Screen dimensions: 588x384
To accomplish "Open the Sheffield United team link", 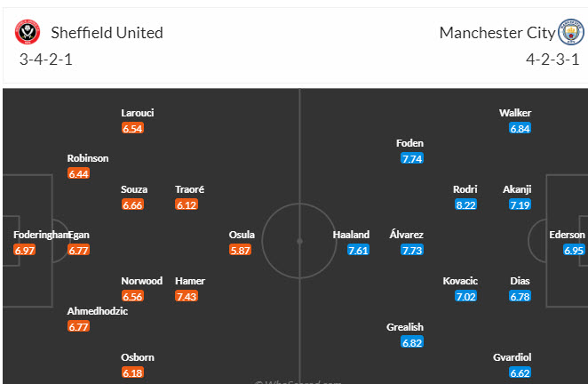I will [107, 33].
